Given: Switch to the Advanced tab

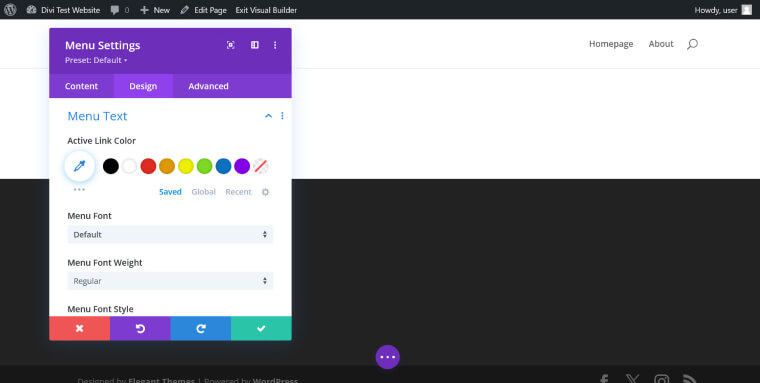Looking at the screenshot, I should click(x=208, y=86).
